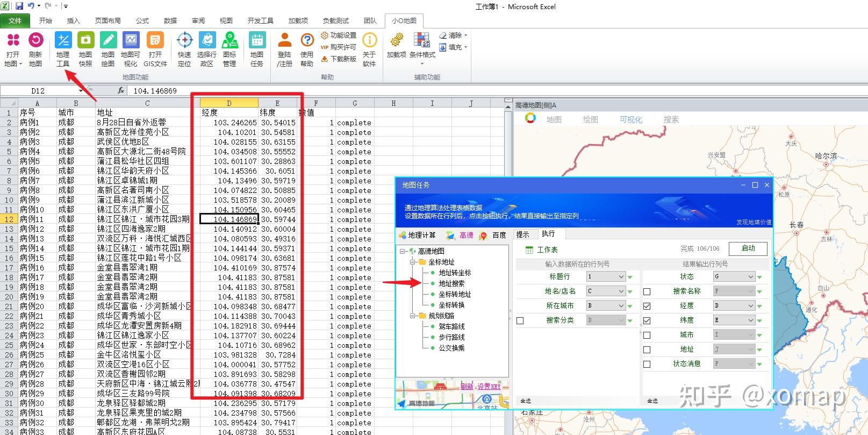
Task: Switch to 提示 tab in task dialog
Action: (523, 234)
